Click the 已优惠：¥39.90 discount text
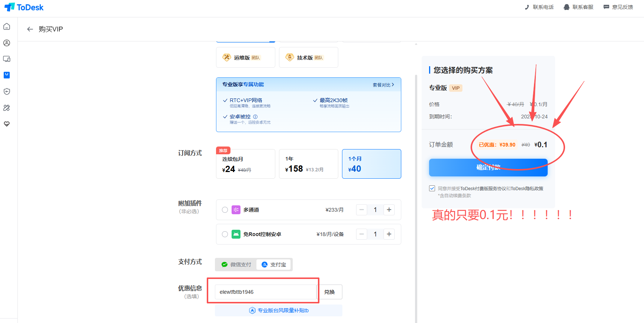Image resolution: width=644 pixels, height=323 pixels. coord(497,145)
